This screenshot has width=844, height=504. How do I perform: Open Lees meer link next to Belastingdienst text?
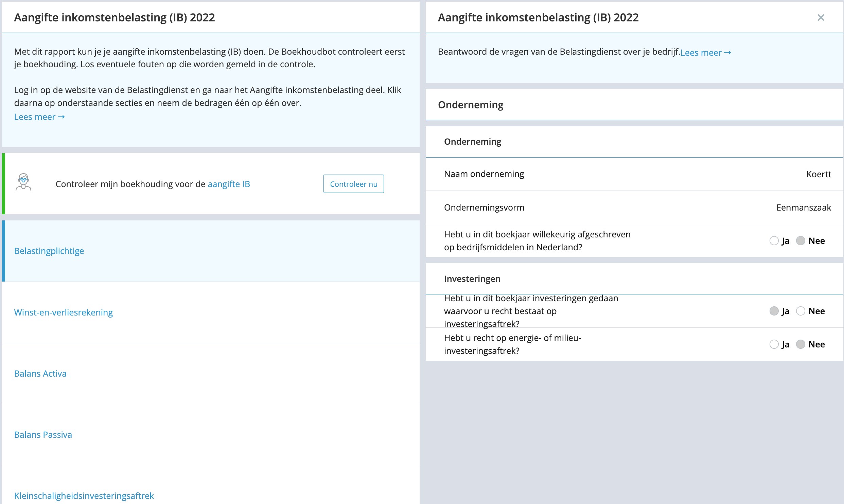click(x=706, y=53)
